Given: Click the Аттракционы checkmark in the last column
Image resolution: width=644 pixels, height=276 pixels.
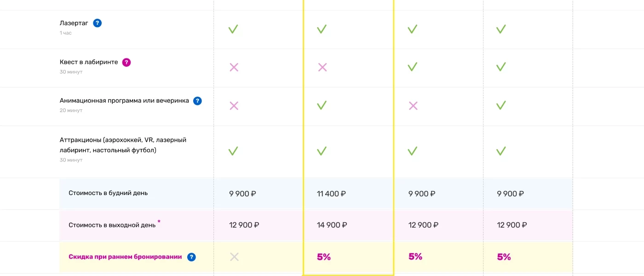Looking at the screenshot, I should pos(501,151).
